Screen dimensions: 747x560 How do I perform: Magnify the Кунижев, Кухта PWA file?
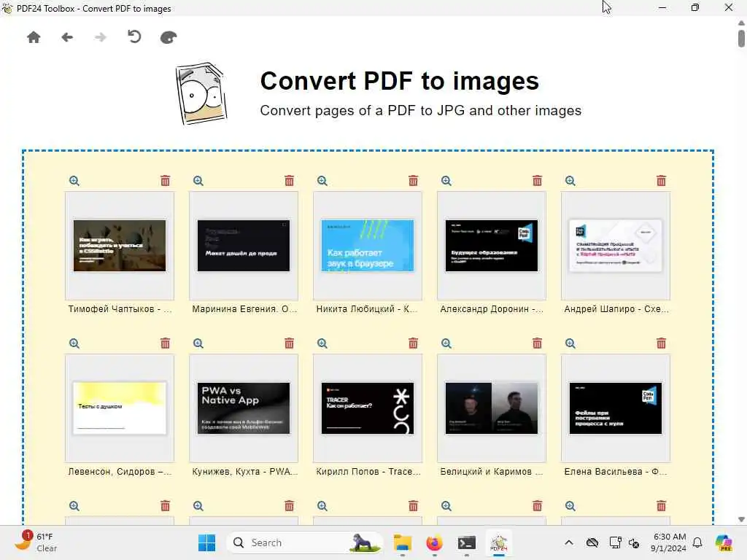198,343
